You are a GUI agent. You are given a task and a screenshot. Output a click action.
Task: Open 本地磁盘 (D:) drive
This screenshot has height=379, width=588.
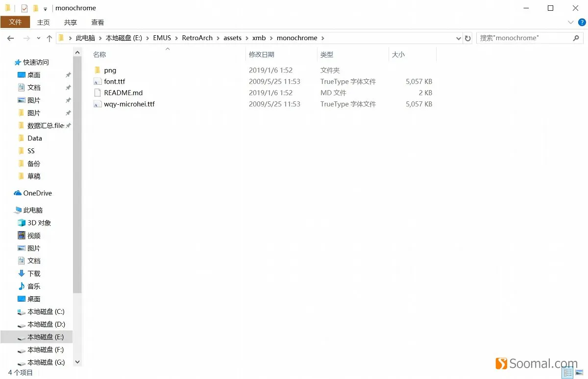(41, 324)
